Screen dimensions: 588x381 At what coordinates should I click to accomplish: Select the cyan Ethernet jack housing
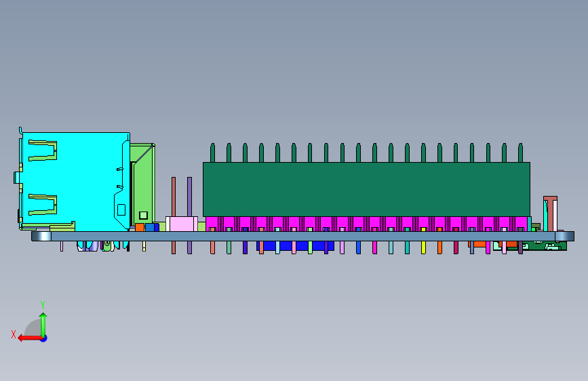point(75,181)
